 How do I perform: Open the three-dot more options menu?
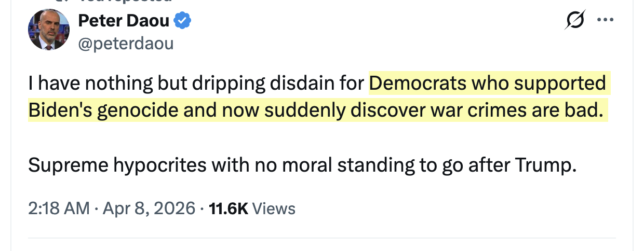point(605,21)
